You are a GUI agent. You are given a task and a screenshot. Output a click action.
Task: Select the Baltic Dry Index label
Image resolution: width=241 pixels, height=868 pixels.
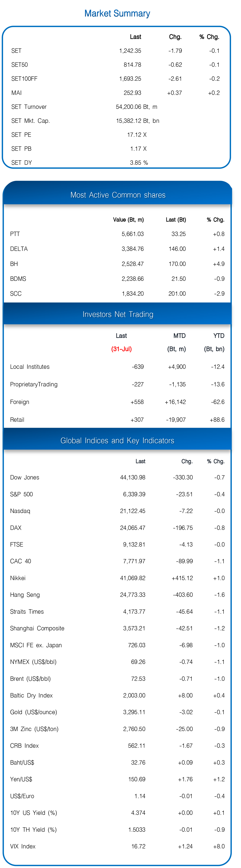31,695
